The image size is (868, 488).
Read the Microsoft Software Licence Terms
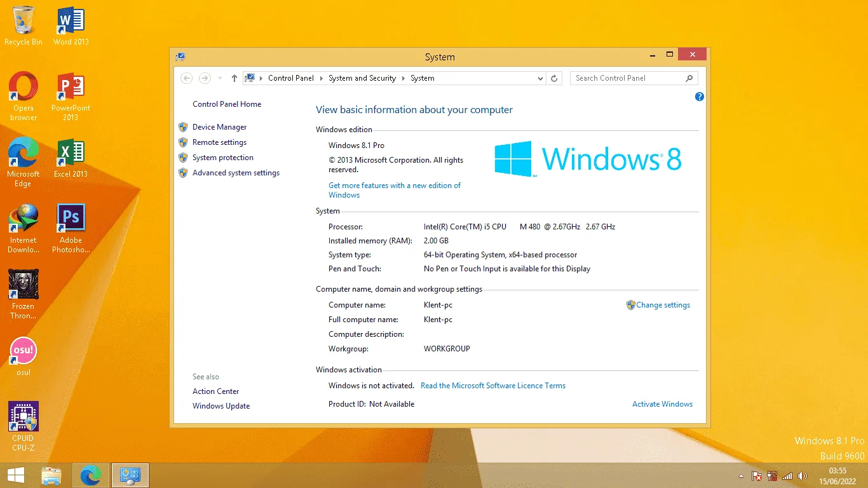coord(493,386)
